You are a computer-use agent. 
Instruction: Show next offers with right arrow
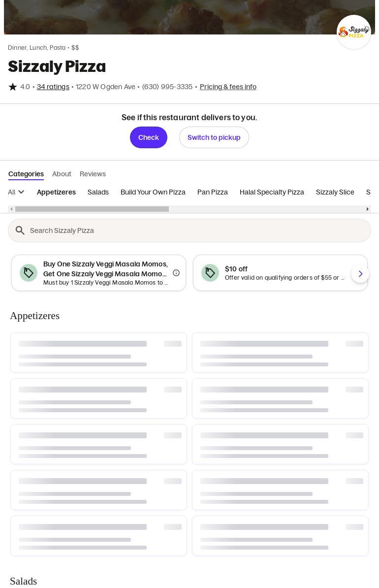click(x=360, y=274)
